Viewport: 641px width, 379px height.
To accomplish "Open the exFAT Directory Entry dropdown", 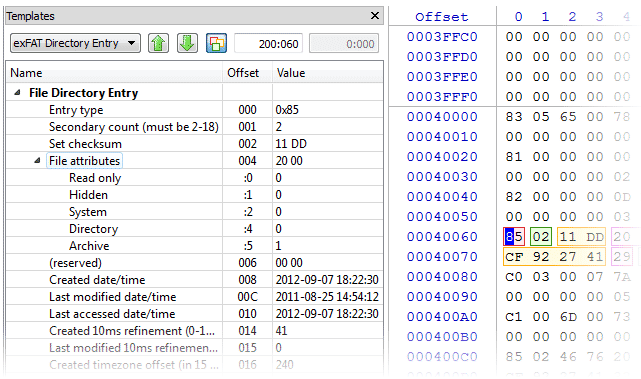I will pyautogui.click(x=75, y=43).
